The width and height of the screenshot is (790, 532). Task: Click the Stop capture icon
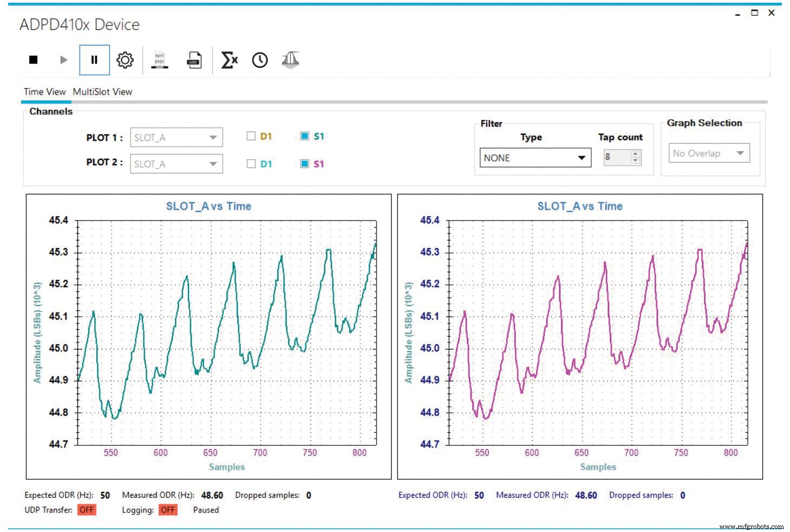(33, 60)
